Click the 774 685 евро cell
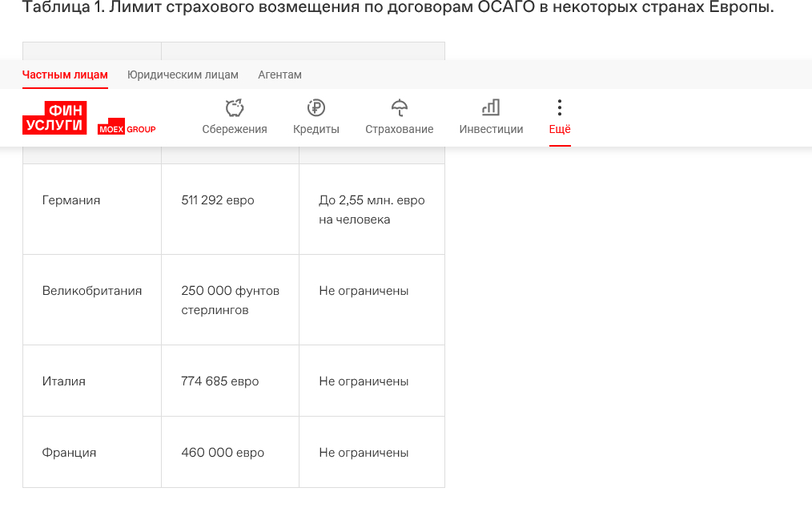The image size is (812, 508). pos(231,381)
